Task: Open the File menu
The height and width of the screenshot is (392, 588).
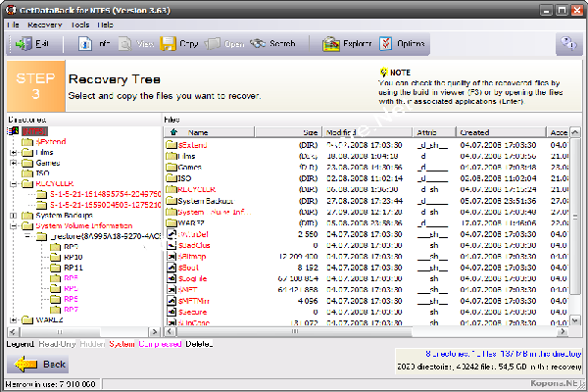Action: click(13, 24)
